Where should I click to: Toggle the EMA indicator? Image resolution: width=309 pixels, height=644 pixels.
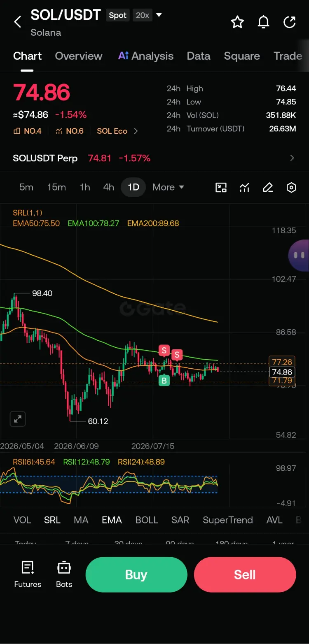(112, 520)
